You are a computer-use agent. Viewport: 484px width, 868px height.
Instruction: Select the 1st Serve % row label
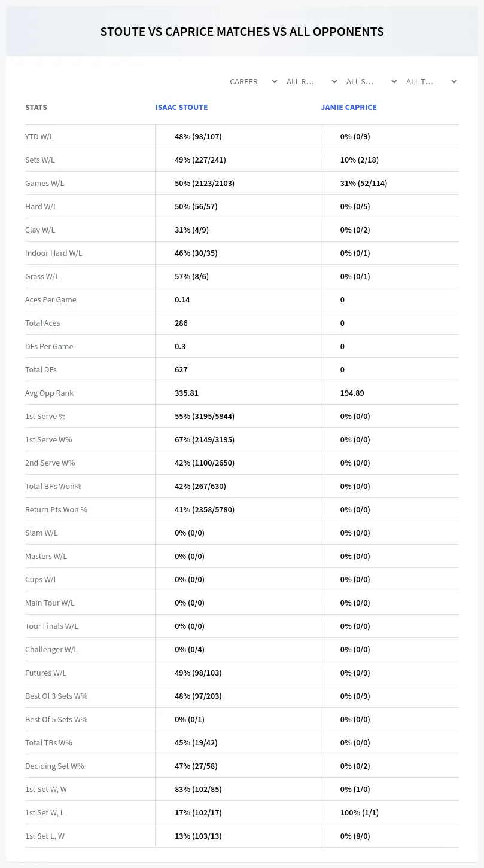(45, 416)
